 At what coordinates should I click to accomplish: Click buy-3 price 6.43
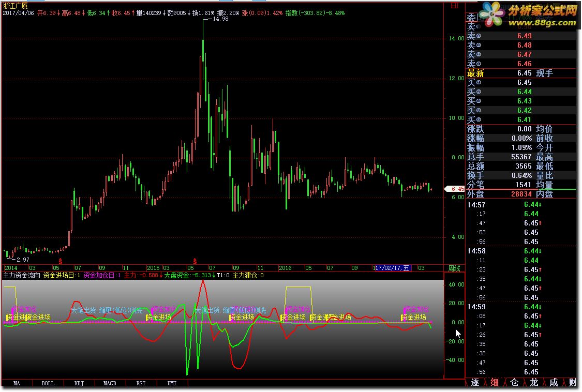click(525, 101)
